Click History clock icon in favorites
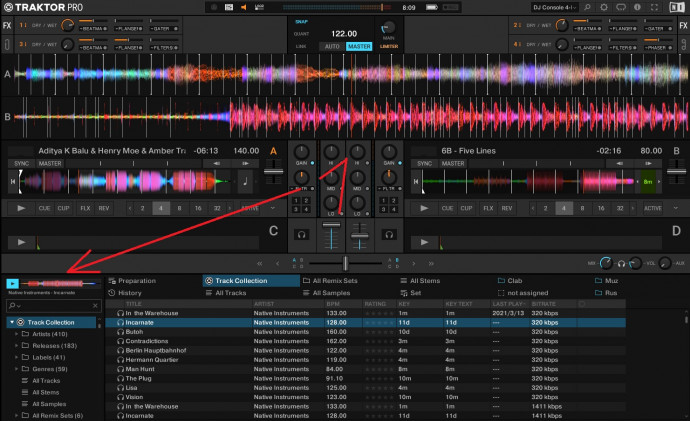 tap(112, 293)
